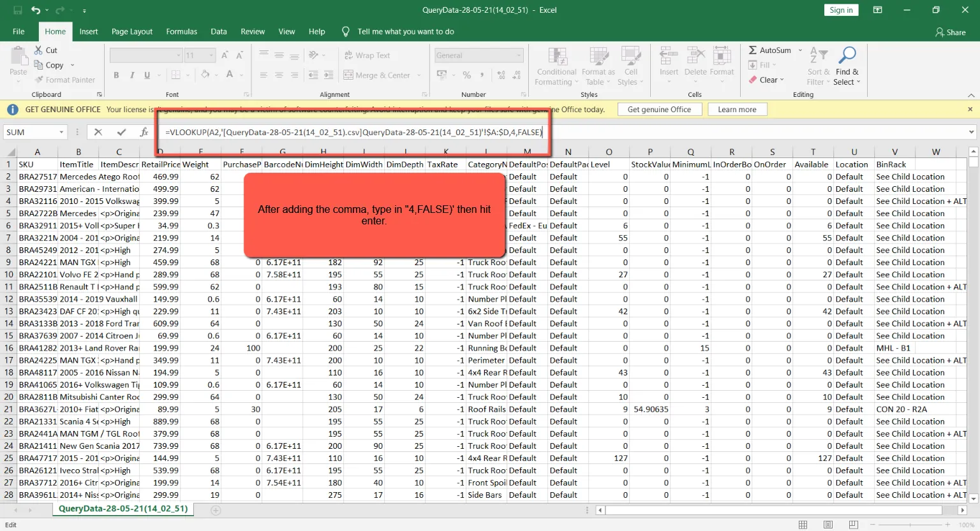Open the Clear eraser menu
Image resolution: width=980 pixels, height=531 pixels.
(x=766, y=80)
